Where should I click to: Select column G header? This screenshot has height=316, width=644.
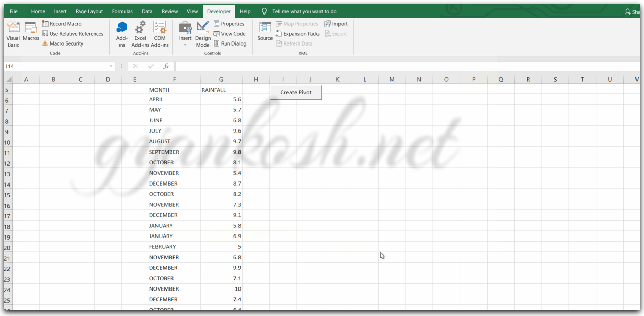pos(221,79)
